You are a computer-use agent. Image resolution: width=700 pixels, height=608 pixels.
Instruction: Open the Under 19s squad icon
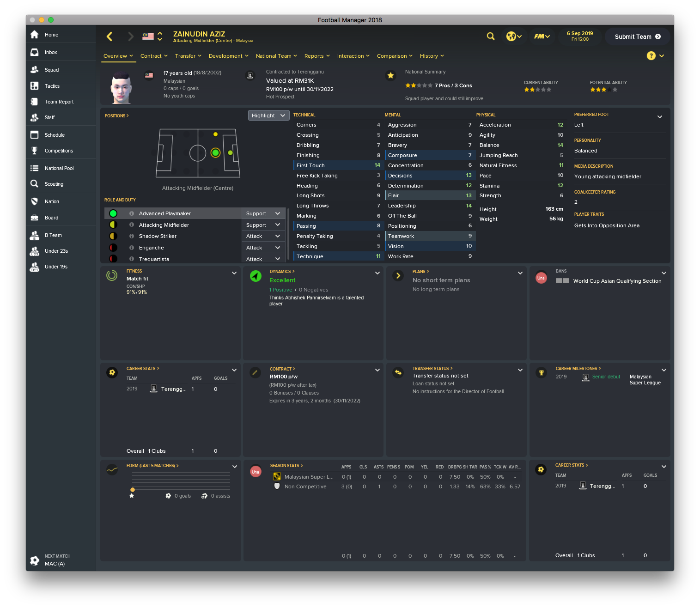pos(34,267)
